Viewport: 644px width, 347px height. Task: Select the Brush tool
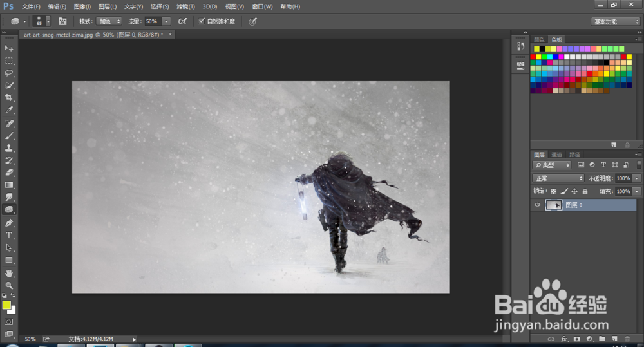coord(8,136)
